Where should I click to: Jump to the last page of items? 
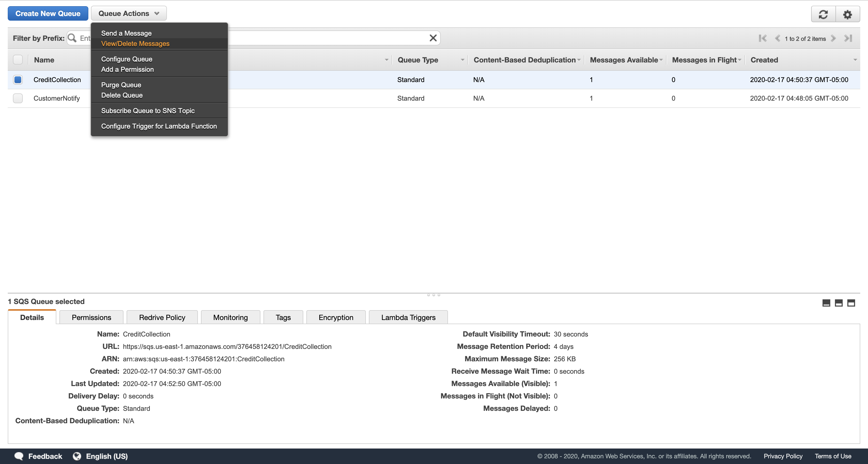tap(848, 38)
